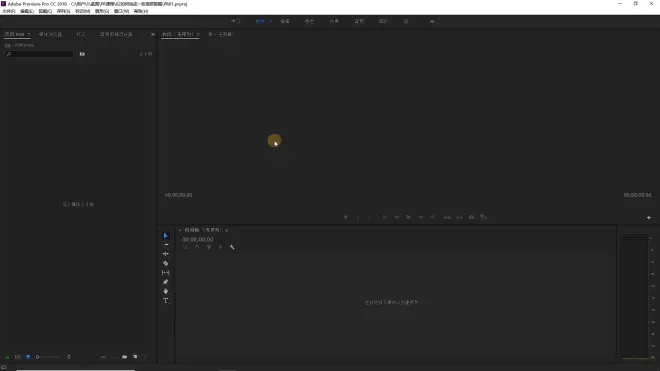Select the Hand tool
The image size is (660, 371).
165,291
